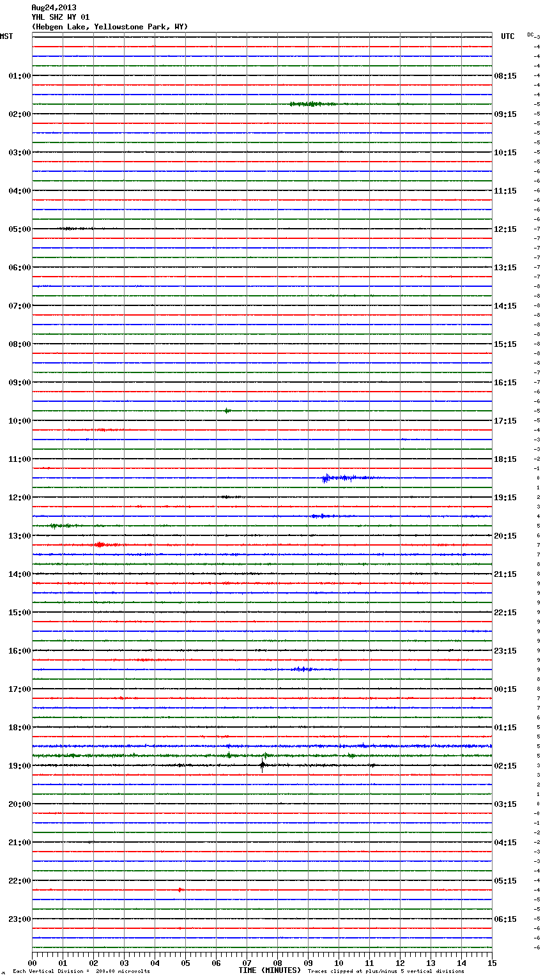Click the 'Traces clipped' footer note
Viewport: 543px width, 980px height.
pyautogui.click(x=386, y=971)
